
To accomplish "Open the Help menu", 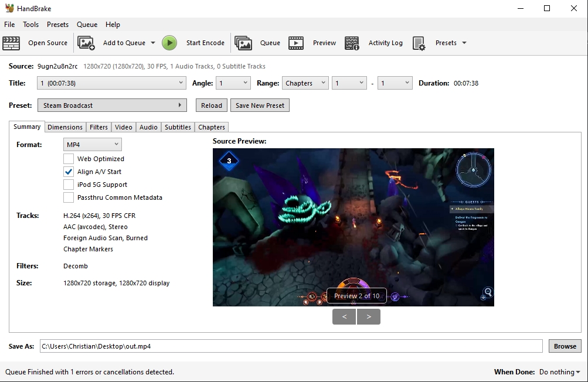I will [x=113, y=25].
